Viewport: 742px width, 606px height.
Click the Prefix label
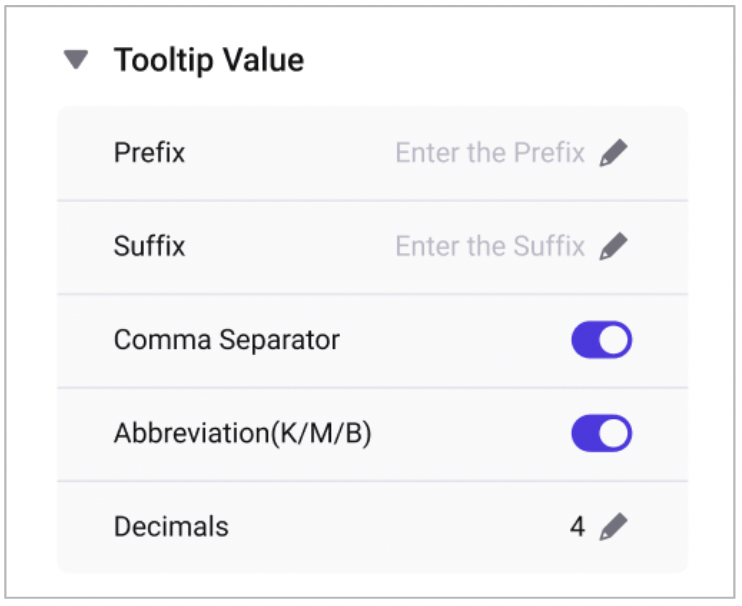click(149, 153)
